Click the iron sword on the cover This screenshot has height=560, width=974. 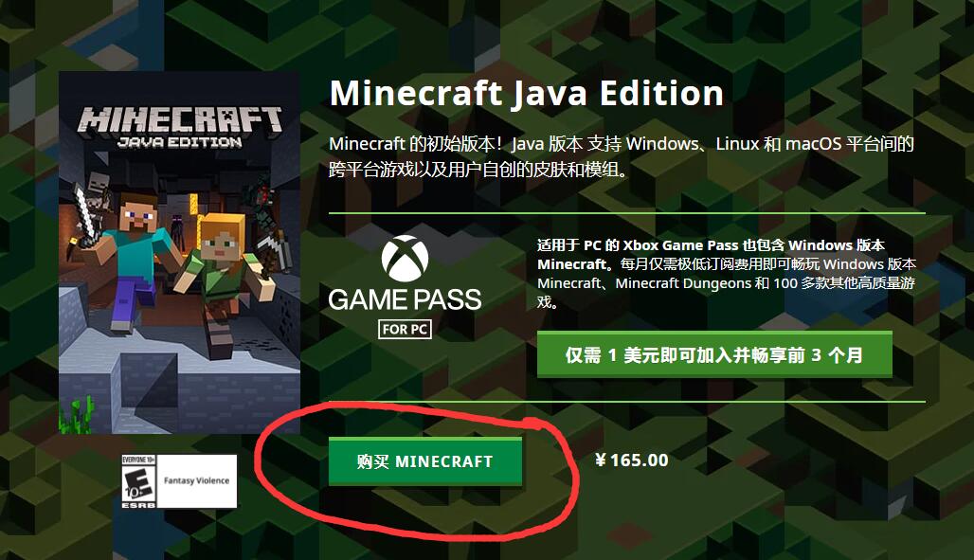coord(85,218)
